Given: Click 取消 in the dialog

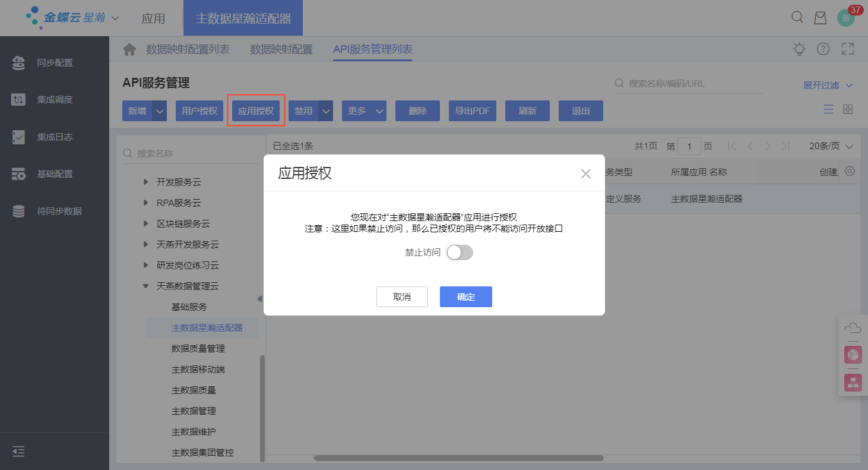Looking at the screenshot, I should [x=402, y=297].
